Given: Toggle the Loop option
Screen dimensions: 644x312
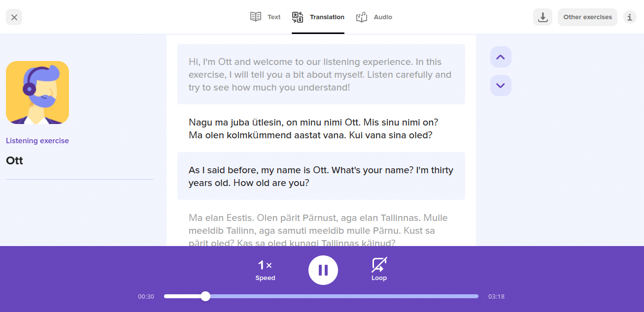Looking at the screenshot, I should (x=379, y=269).
